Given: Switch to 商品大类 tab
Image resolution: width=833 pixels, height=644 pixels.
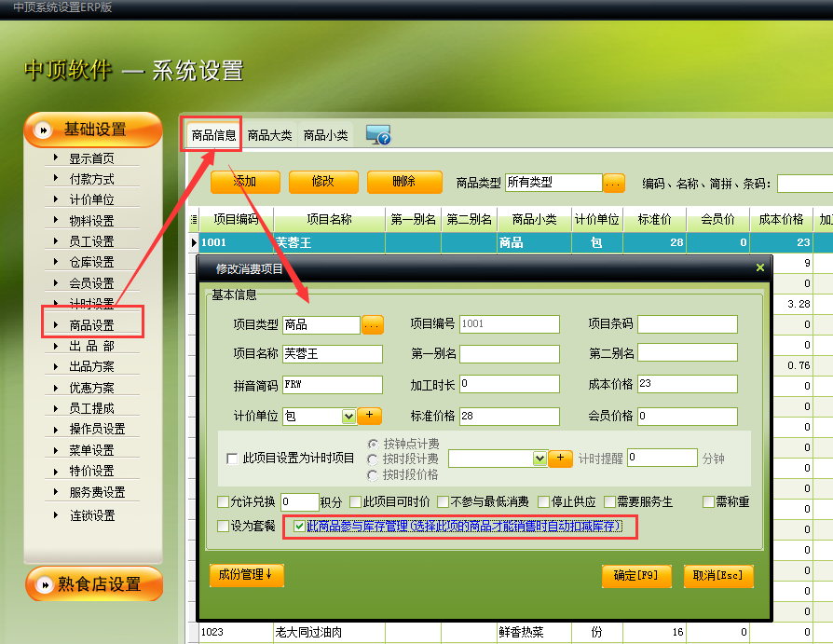Looking at the screenshot, I should (270, 135).
